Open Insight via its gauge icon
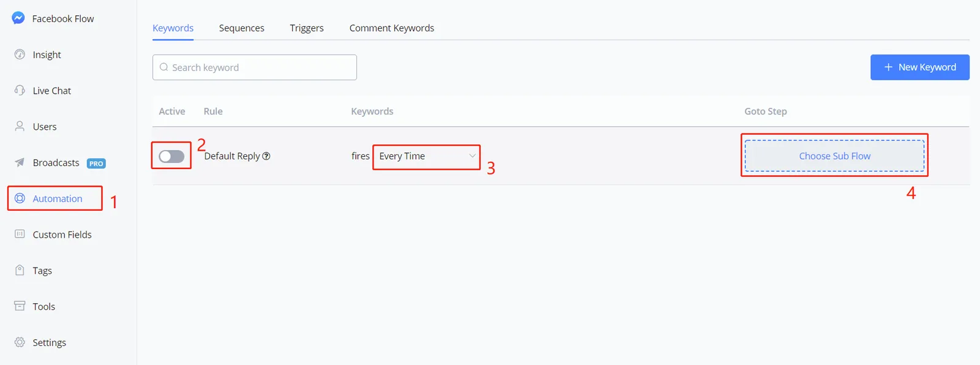Image resolution: width=980 pixels, height=365 pixels. 20,55
